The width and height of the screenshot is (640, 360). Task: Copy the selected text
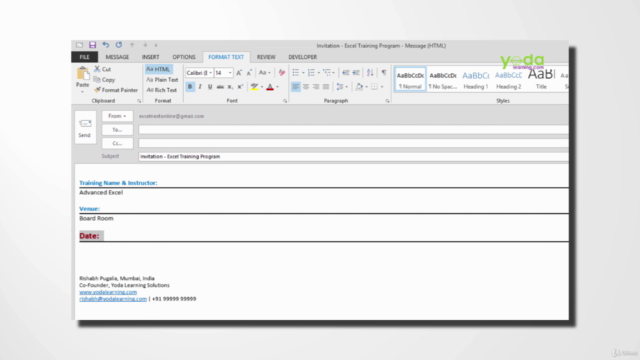[x=104, y=80]
